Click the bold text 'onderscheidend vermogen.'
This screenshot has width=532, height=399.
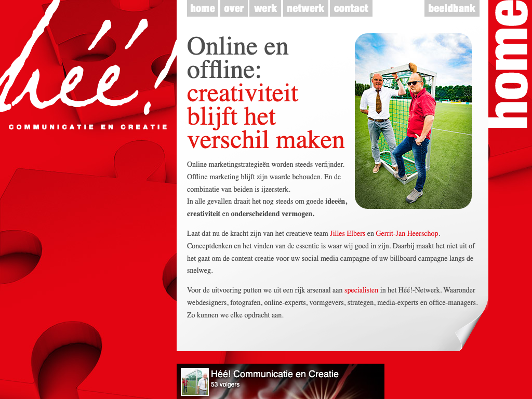[272, 214]
